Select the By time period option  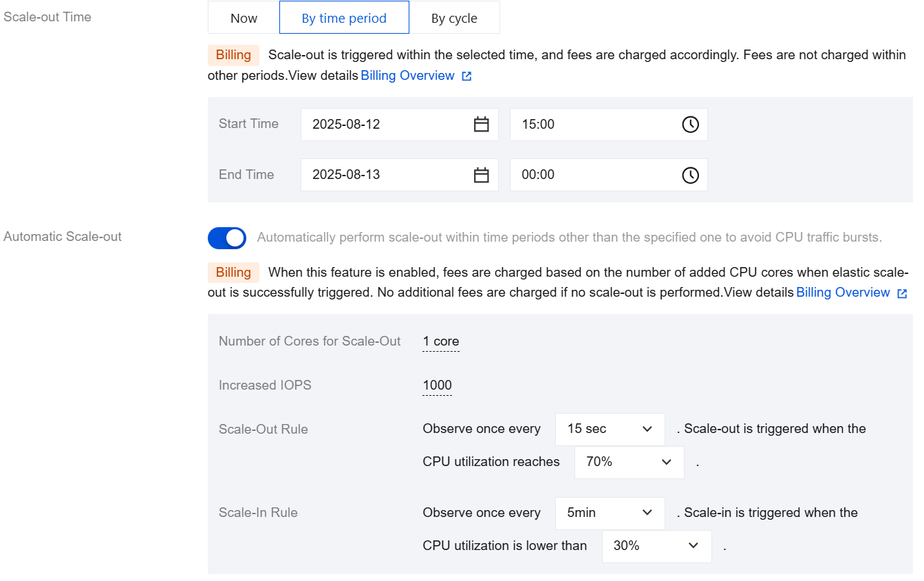(x=344, y=18)
